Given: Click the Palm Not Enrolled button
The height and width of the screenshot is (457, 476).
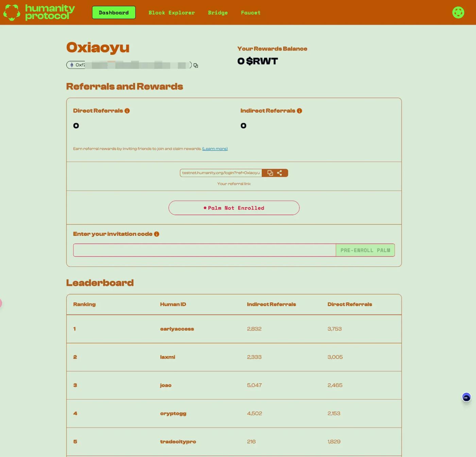Looking at the screenshot, I should coord(234,208).
